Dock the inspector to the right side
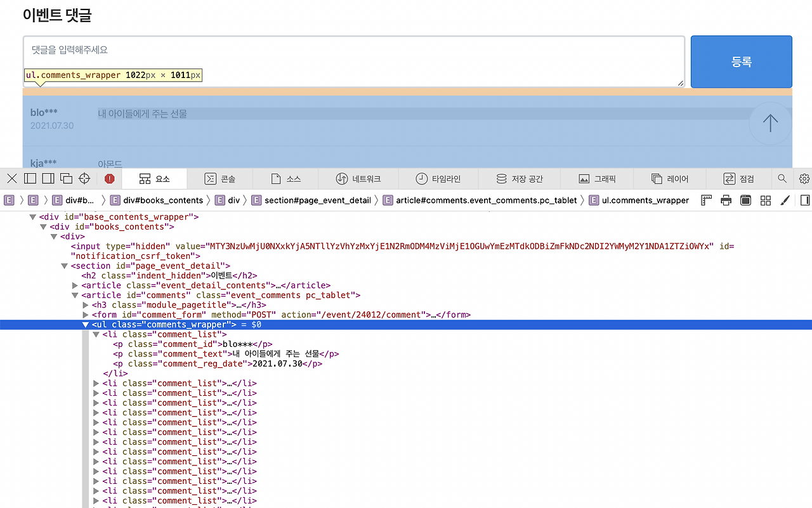 [48, 179]
